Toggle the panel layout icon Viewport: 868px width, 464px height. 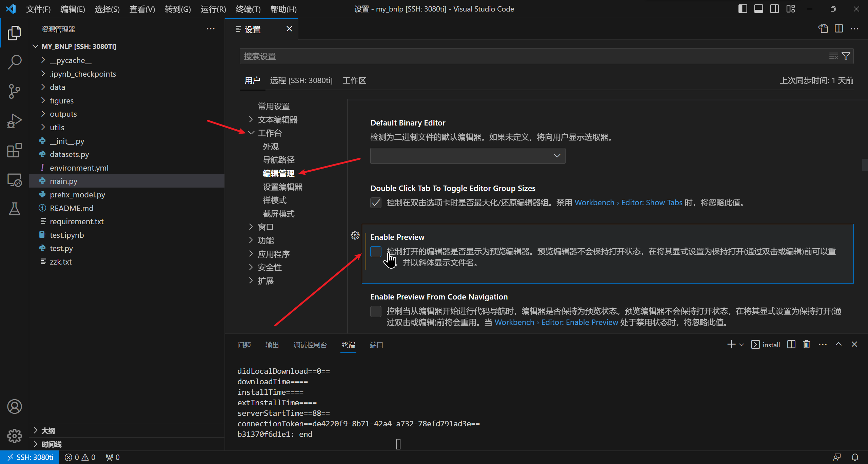[x=758, y=9]
